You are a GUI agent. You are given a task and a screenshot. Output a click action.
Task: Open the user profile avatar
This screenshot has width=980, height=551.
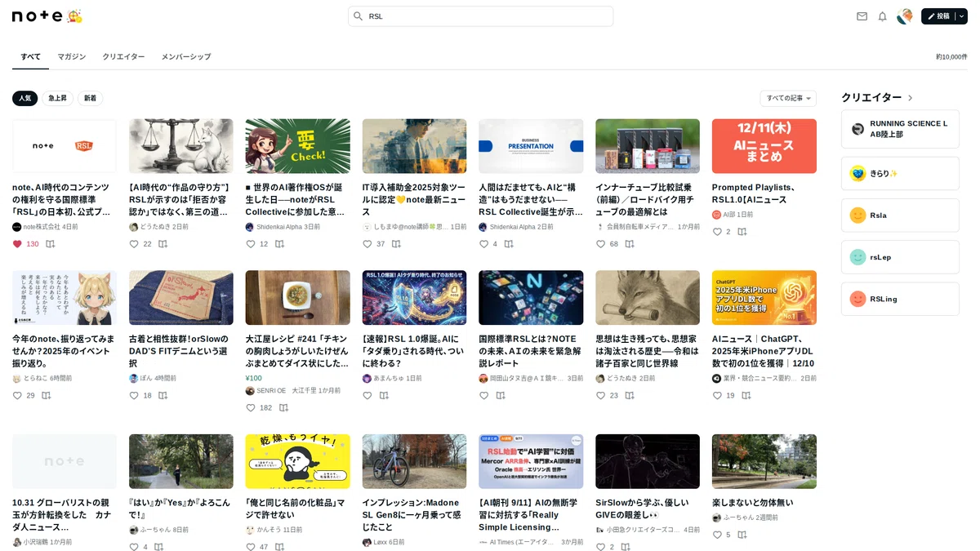(904, 16)
